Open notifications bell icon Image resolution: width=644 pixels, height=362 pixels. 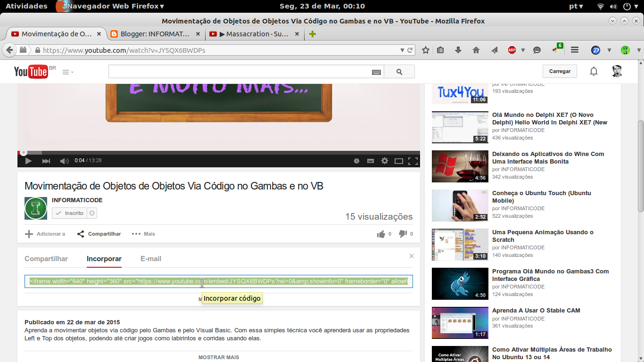(594, 72)
